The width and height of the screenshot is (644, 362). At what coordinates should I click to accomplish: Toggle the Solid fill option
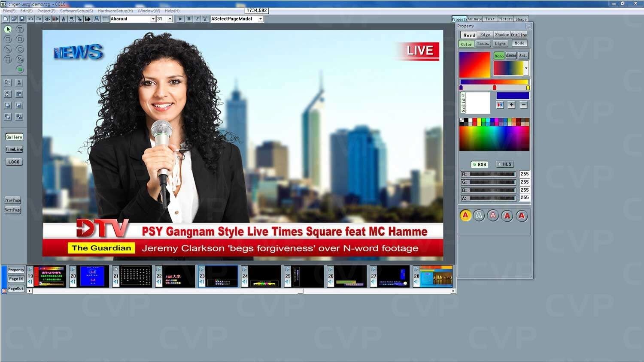pyautogui.click(x=463, y=103)
